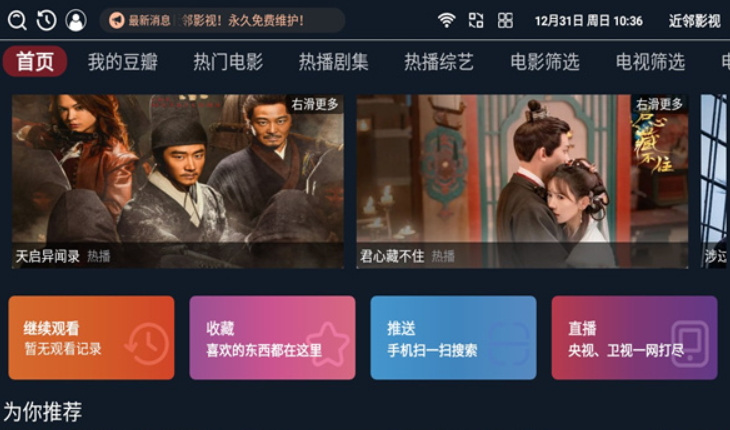Open 天启异闻录 poster thumbnail
The height and width of the screenshot is (430, 730).
[x=178, y=181]
